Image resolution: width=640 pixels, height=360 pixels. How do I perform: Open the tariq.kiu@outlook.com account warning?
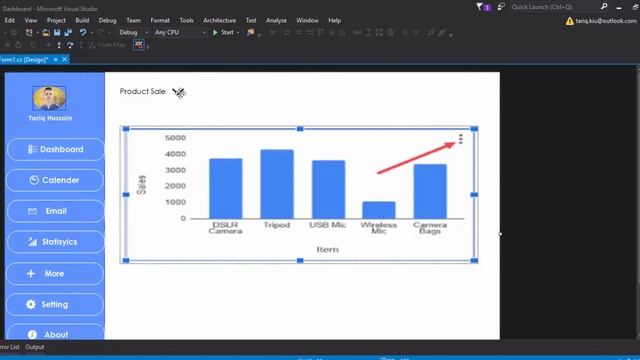(602, 21)
